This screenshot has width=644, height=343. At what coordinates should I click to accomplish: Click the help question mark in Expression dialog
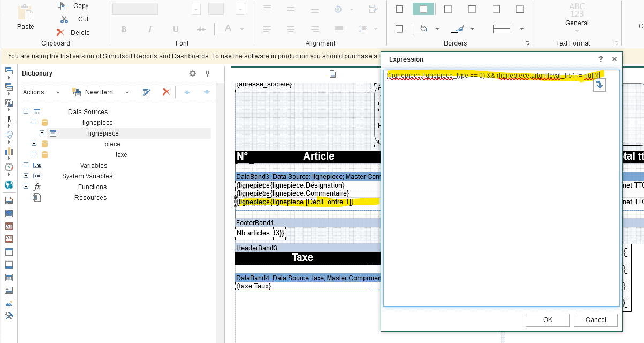tap(601, 59)
